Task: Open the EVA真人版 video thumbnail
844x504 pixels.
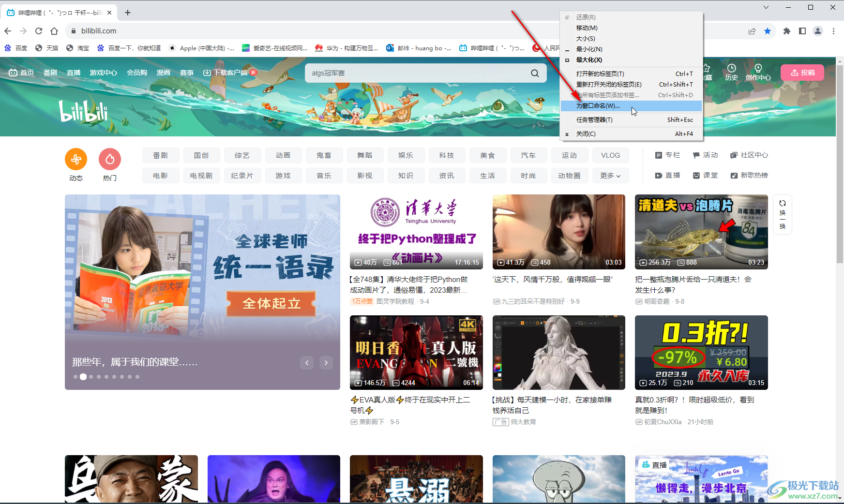Action: 416,353
